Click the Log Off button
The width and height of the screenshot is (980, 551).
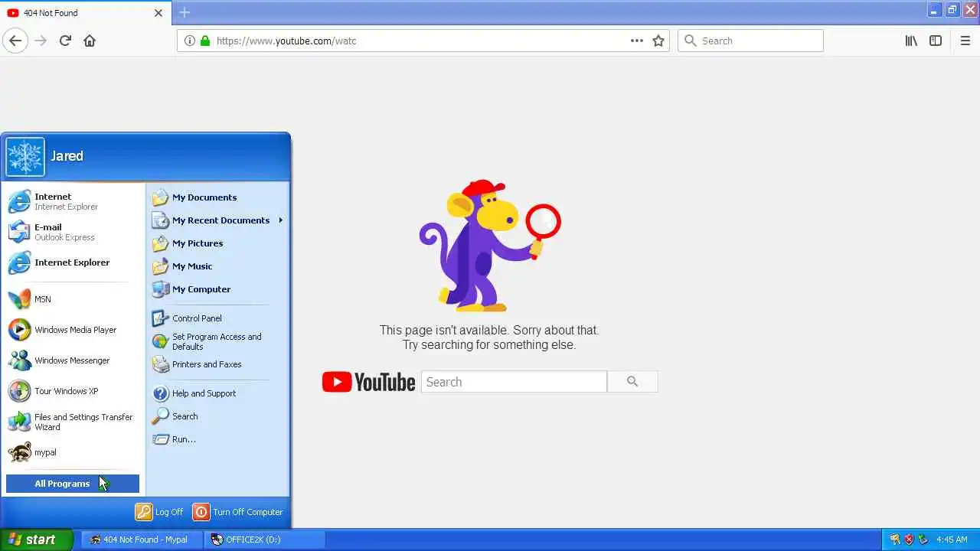pyautogui.click(x=160, y=512)
